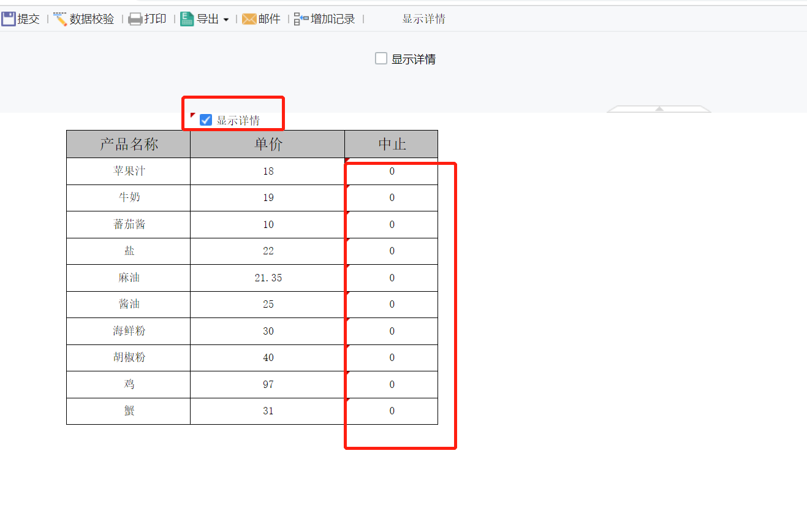Click the price cell 40
The height and width of the screenshot is (532, 807).
point(268,357)
